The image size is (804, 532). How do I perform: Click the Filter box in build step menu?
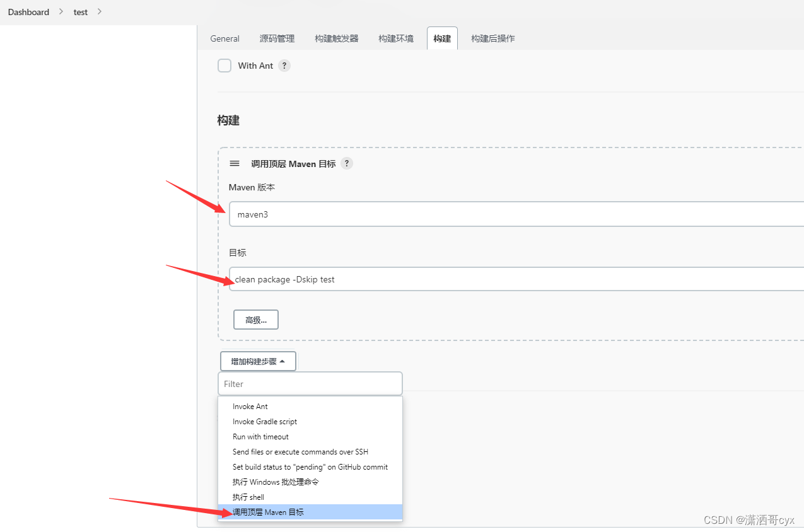pos(310,384)
